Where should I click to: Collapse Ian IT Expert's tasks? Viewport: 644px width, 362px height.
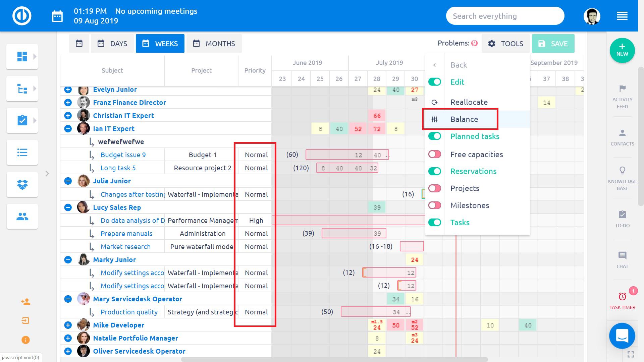point(68,129)
